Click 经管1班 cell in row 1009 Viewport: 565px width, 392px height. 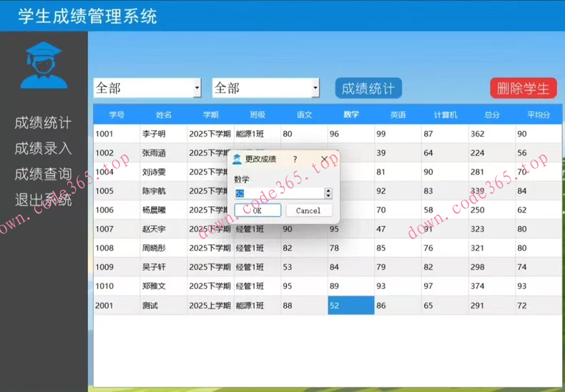pos(257,268)
